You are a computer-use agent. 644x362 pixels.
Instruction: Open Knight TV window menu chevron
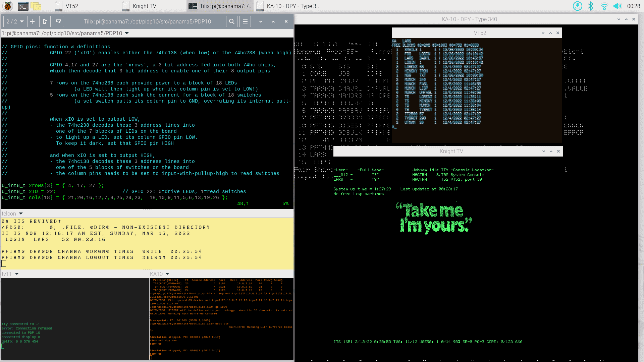coord(544,151)
